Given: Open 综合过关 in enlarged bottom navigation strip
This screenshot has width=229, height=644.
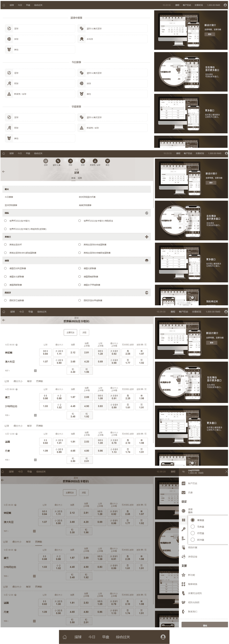Looking at the screenshot, I should (123, 637).
